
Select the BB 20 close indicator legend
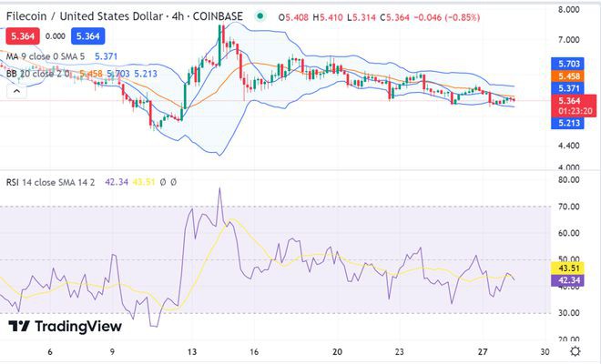(x=39, y=73)
